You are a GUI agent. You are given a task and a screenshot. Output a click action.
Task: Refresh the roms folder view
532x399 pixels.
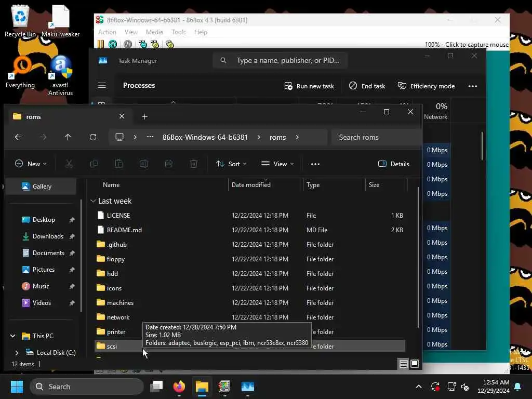point(92,137)
